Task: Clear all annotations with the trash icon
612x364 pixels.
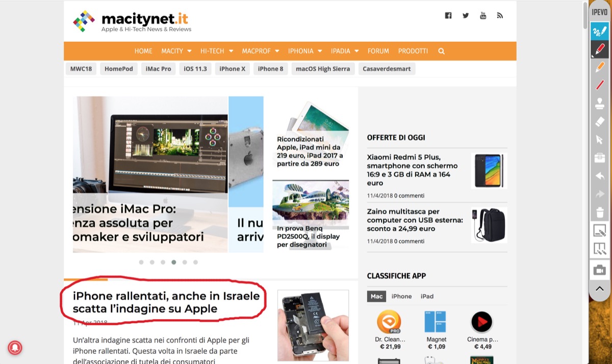Action: coord(600,212)
